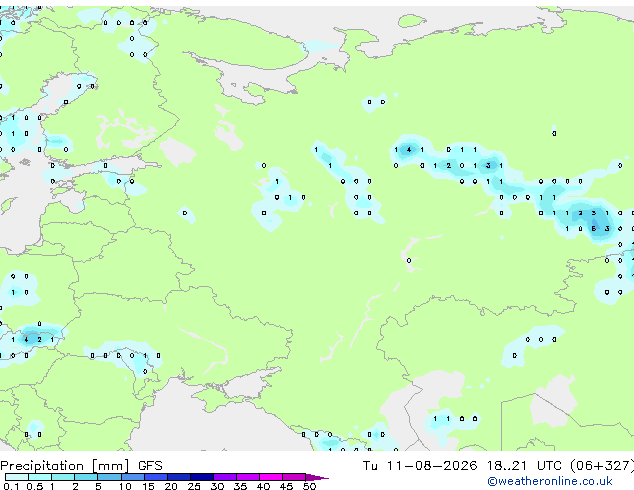Click the map value '6' in eastern rain cell

tap(594, 229)
